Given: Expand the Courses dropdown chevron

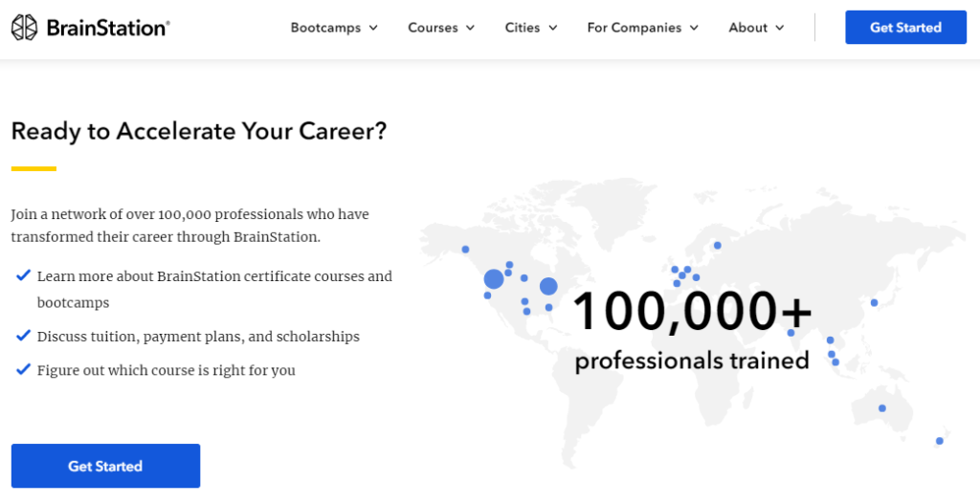Looking at the screenshot, I should [x=470, y=28].
